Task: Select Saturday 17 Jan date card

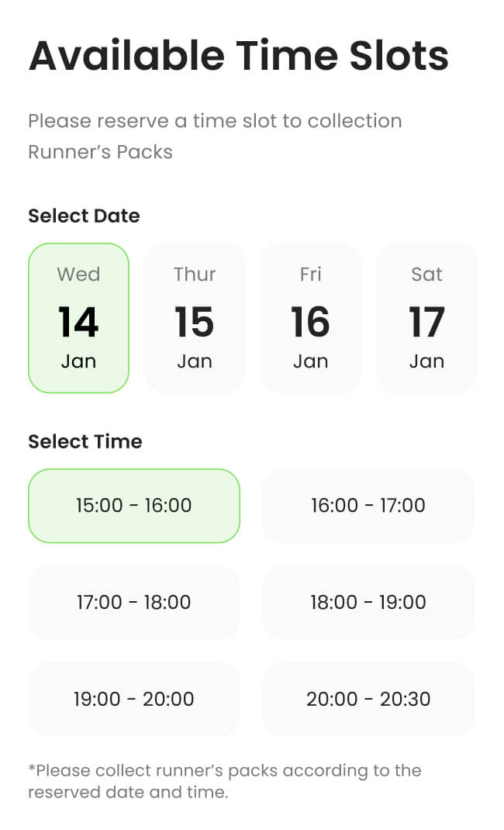Action: (x=426, y=318)
